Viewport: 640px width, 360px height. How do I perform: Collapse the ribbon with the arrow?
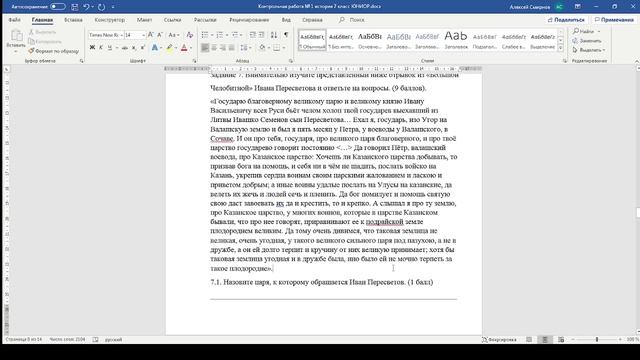pos(637,61)
